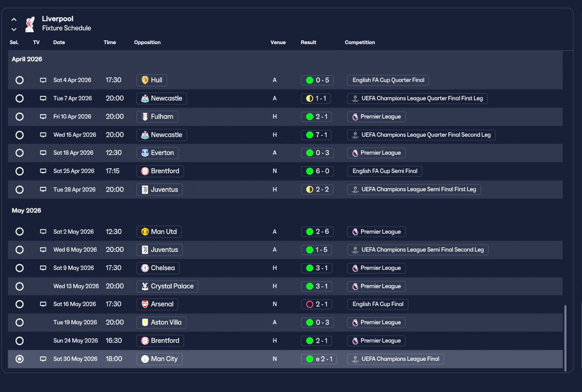The image size is (582, 392).
Task: Select the Chelsea fixture radio button
Action: pos(20,268)
